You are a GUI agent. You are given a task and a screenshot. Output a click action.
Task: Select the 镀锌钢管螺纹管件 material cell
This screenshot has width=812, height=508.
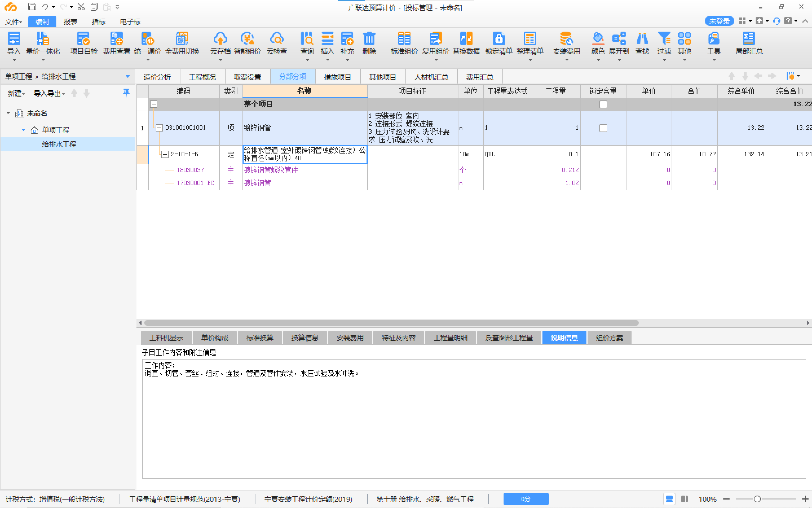tap(305, 170)
